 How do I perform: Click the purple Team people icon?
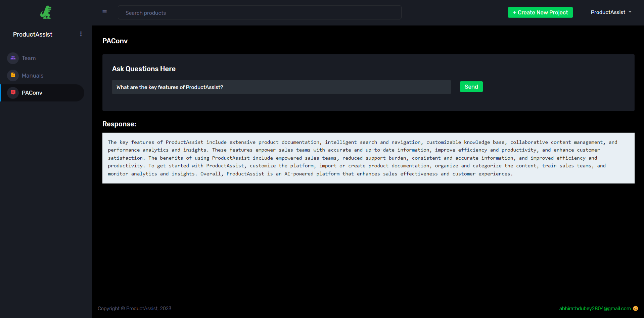[13, 58]
